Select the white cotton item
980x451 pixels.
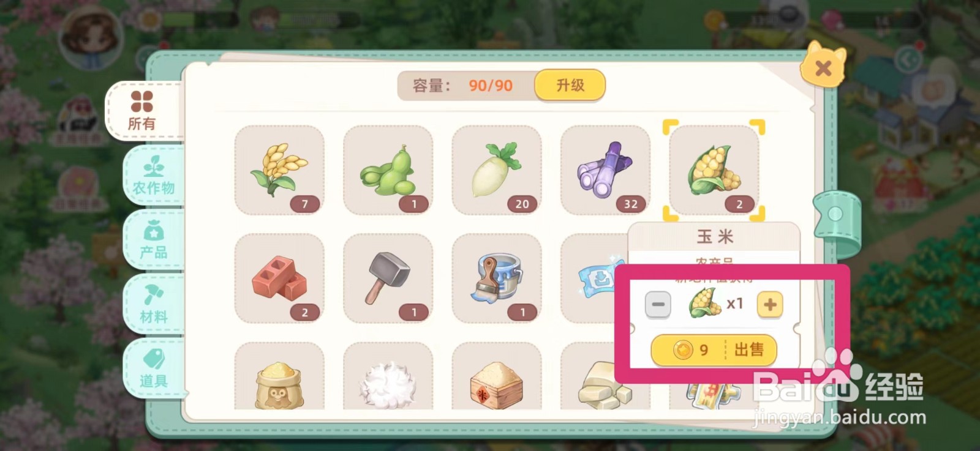[x=388, y=376]
